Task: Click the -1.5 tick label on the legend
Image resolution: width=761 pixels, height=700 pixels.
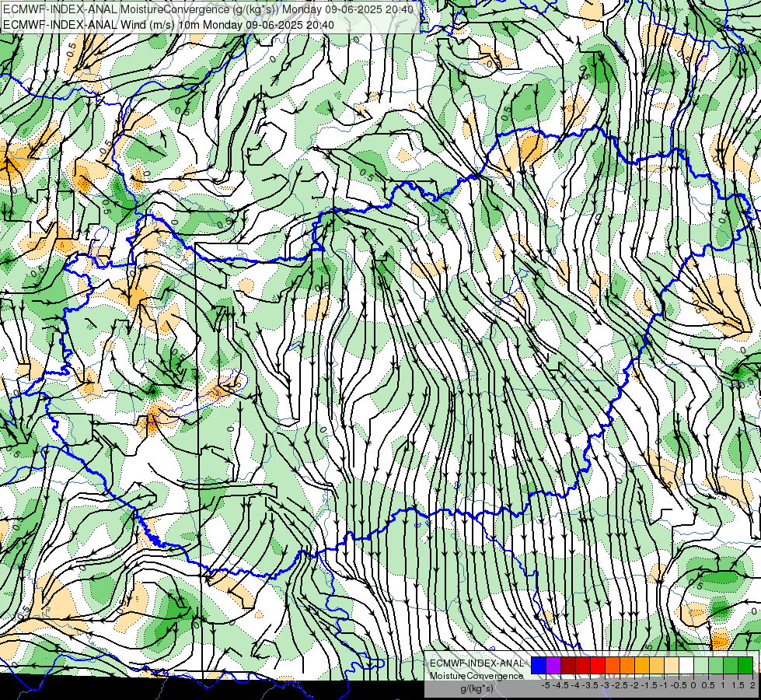Action: click(649, 685)
